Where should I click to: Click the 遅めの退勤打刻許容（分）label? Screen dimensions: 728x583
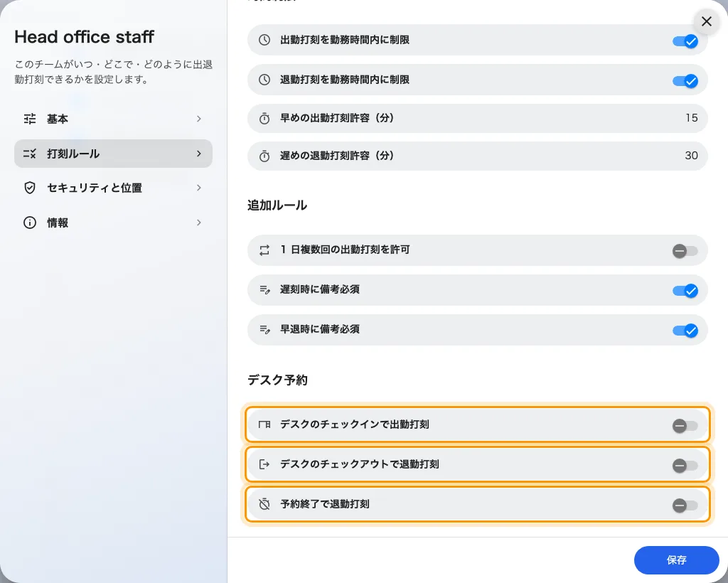337,156
